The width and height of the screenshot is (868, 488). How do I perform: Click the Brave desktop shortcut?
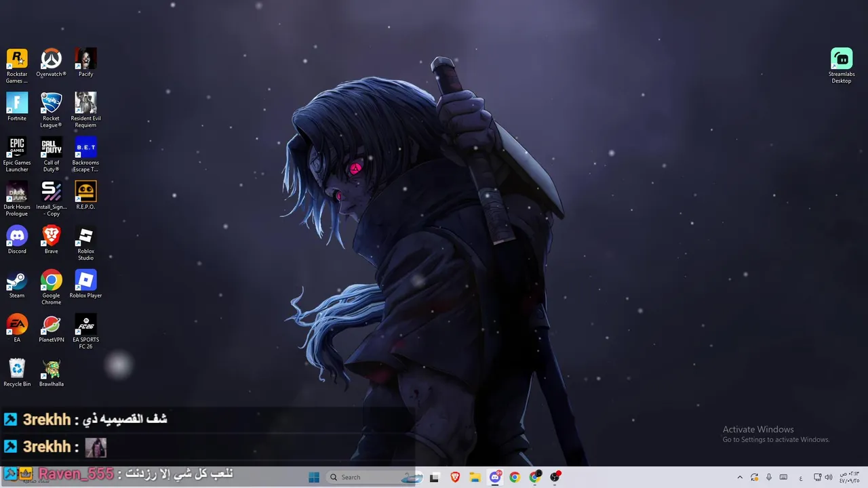tap(51, 240)
